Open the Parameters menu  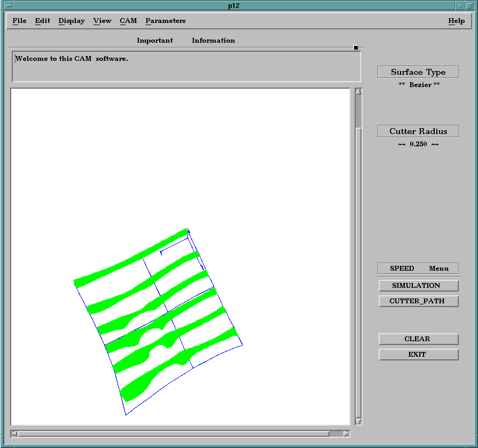[166, 21]
